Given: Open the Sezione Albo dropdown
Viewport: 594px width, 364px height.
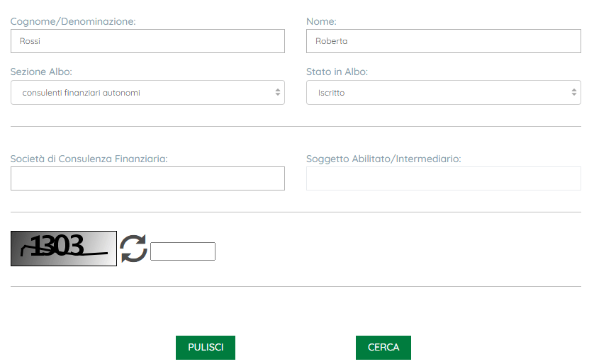Looking at the screenshot, I should 147,93.
